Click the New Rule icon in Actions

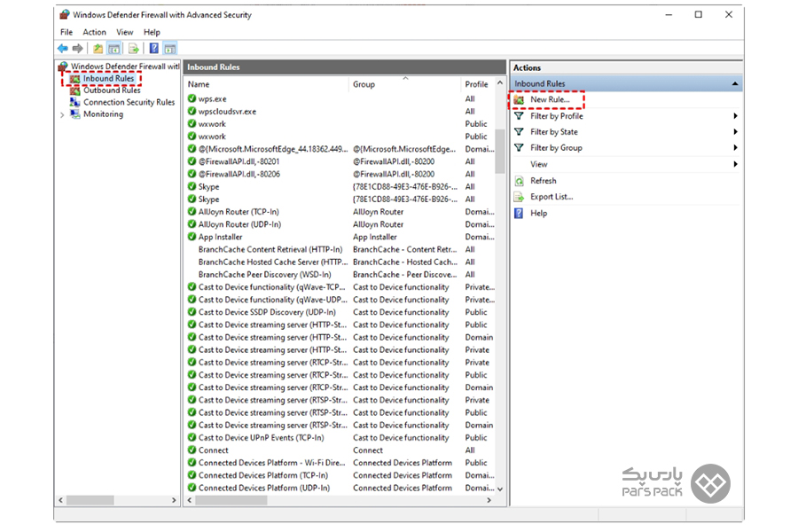coord(519,100)
